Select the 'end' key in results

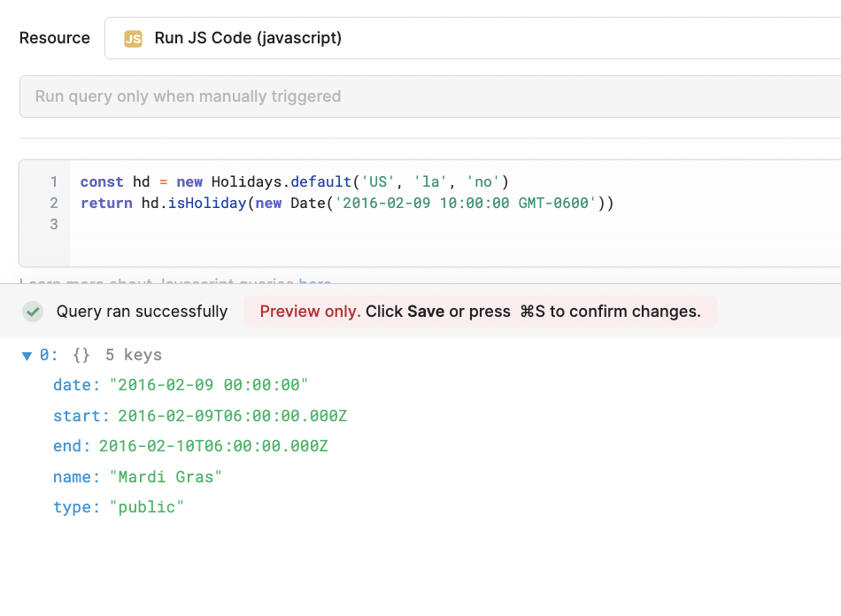click(67, 446)
